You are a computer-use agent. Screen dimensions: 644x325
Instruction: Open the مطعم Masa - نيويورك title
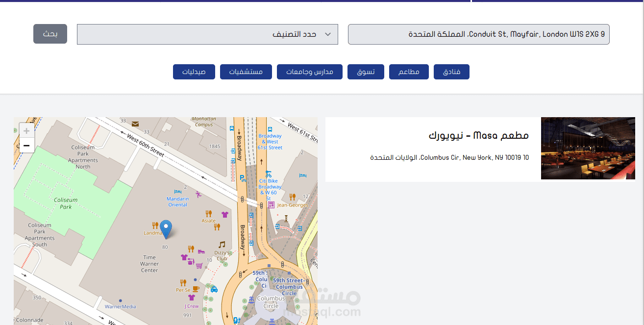click(479, 135)
